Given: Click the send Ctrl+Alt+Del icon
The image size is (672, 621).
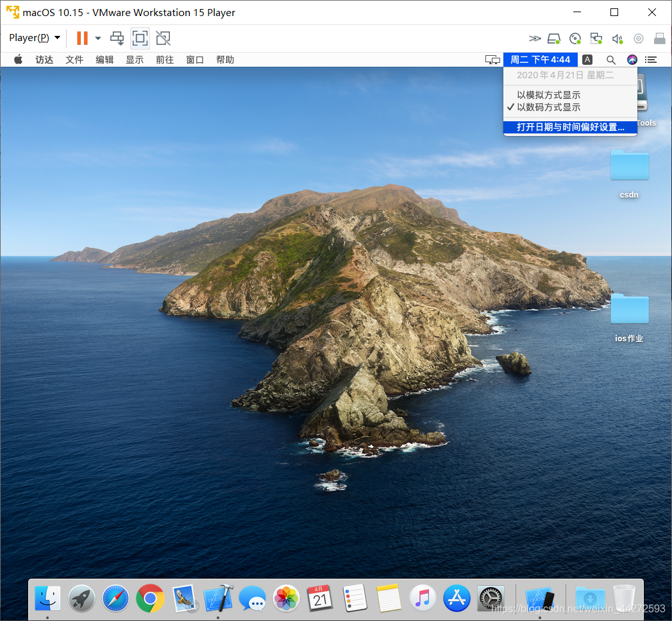Looking at the screenshot, I should [117, 38].
